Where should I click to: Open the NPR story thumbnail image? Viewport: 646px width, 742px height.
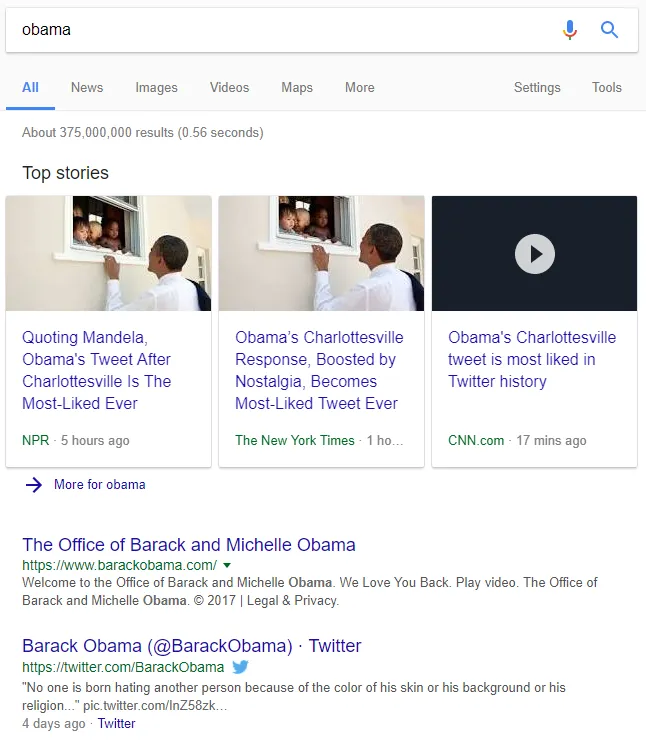click(108, 253)
